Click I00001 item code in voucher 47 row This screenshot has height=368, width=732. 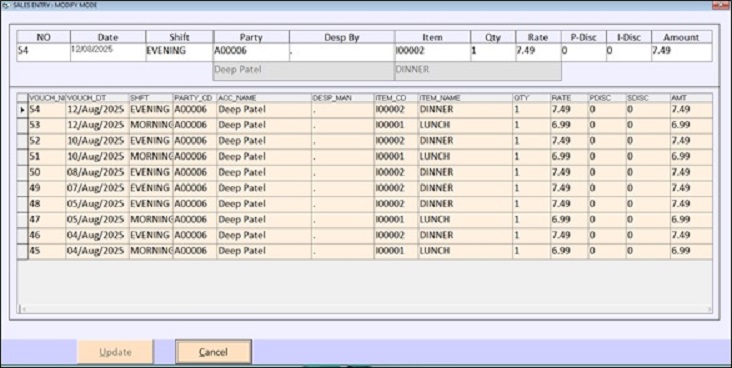[396, 220]
